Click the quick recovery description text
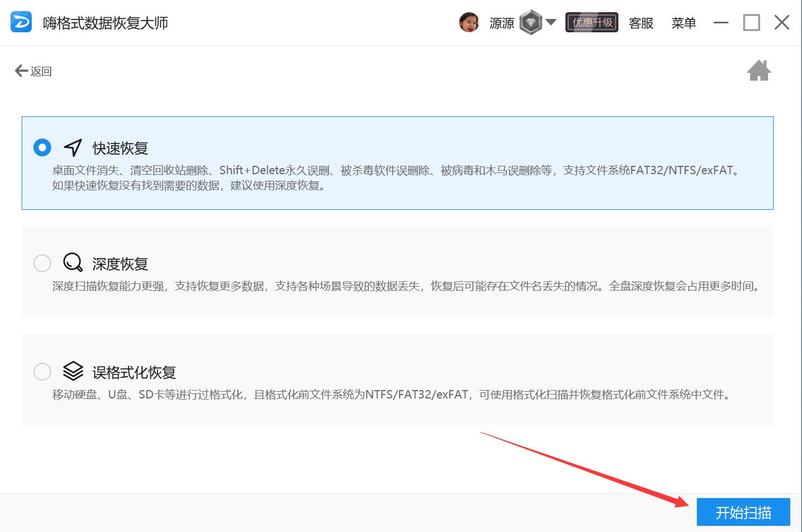802x532 pixels. pos(397,178)
